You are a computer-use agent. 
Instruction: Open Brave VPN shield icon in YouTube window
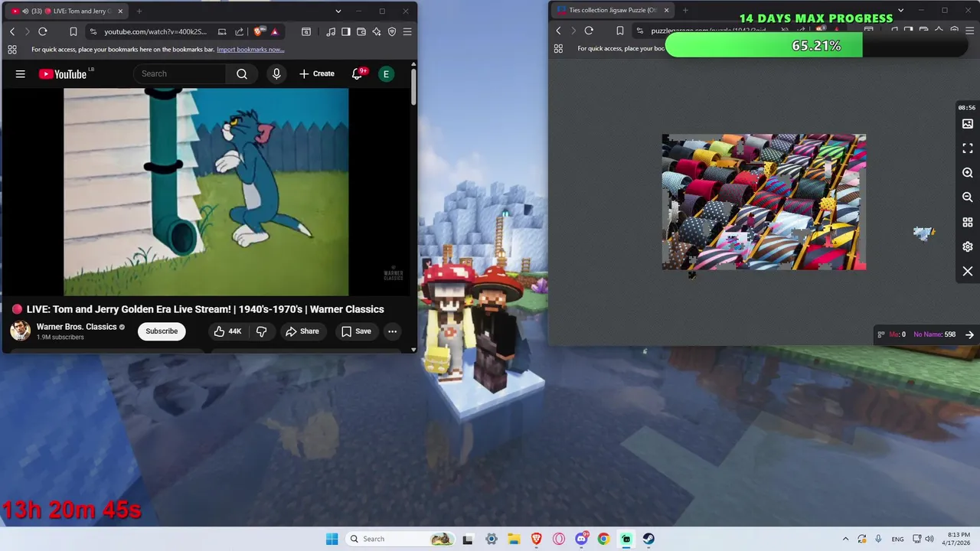tap(392, 31)
